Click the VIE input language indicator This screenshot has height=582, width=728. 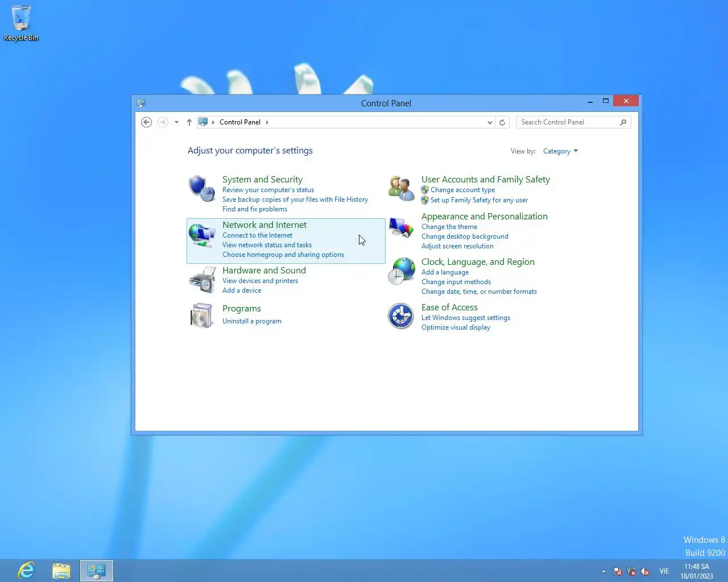click(x=664, y=571)
